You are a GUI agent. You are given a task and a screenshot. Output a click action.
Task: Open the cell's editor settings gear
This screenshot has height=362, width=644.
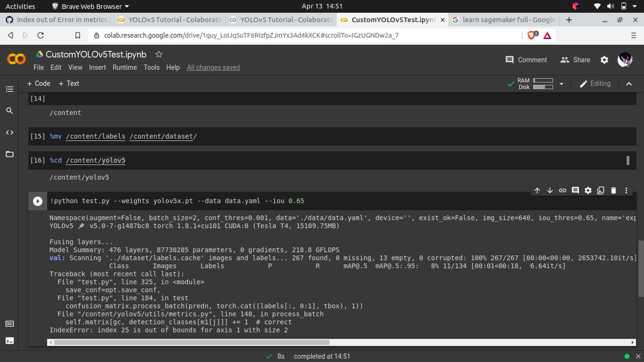coord(588,190)
